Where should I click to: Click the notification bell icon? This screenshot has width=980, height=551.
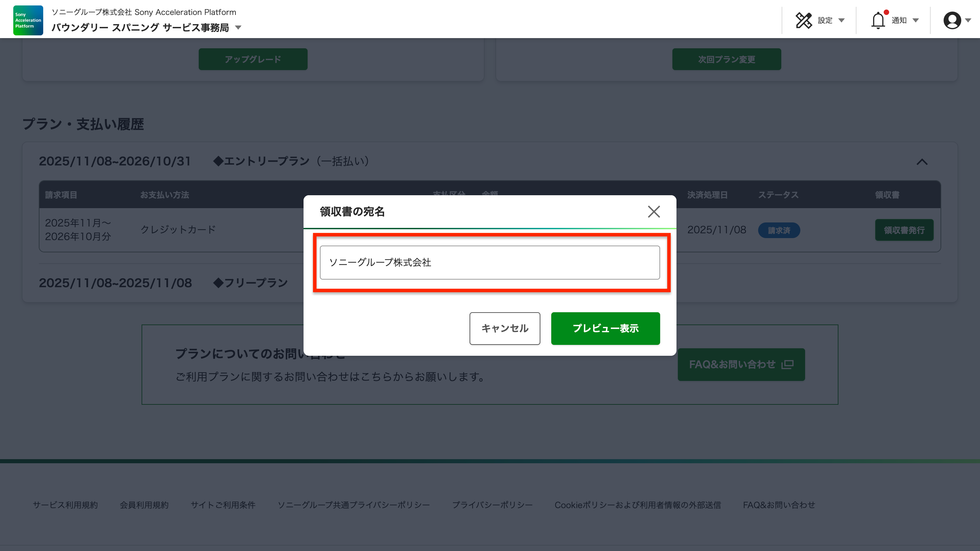click(878, 20)
